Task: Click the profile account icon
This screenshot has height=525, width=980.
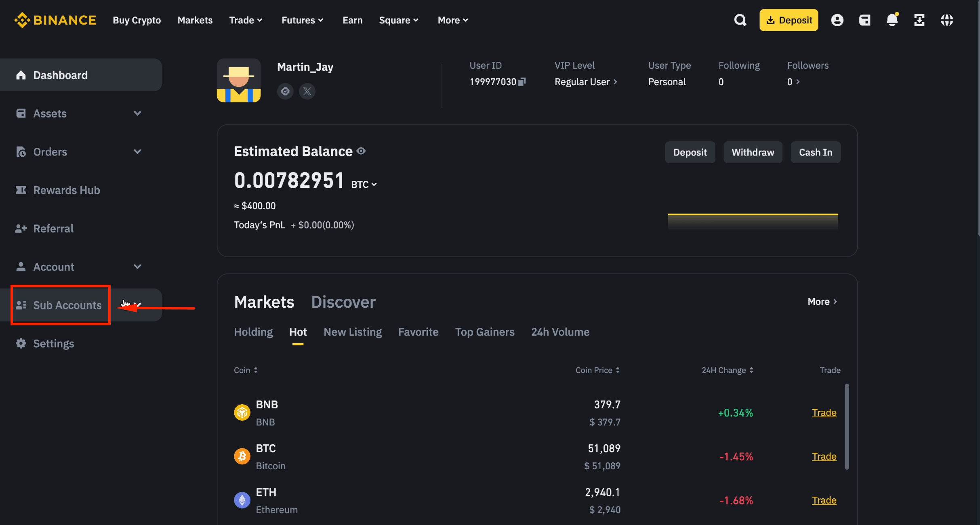Action: 837,20
